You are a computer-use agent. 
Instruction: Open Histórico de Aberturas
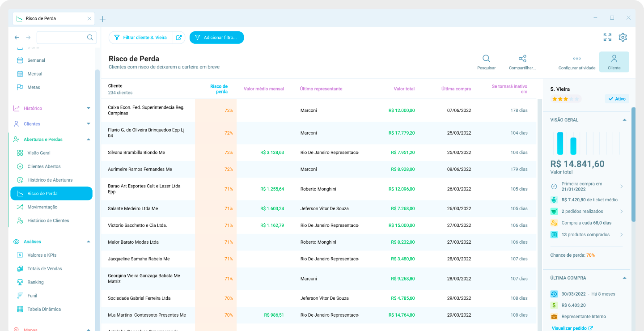[44, 180]
